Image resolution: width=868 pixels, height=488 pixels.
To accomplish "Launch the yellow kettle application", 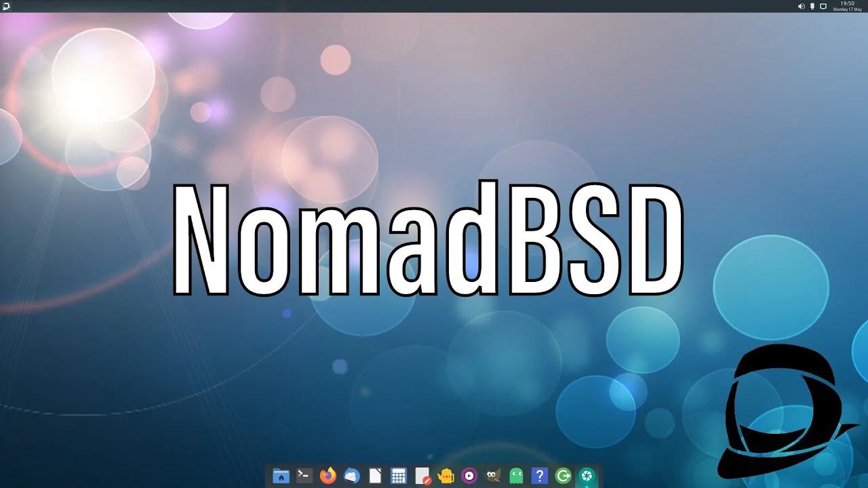I will (447, 476).
